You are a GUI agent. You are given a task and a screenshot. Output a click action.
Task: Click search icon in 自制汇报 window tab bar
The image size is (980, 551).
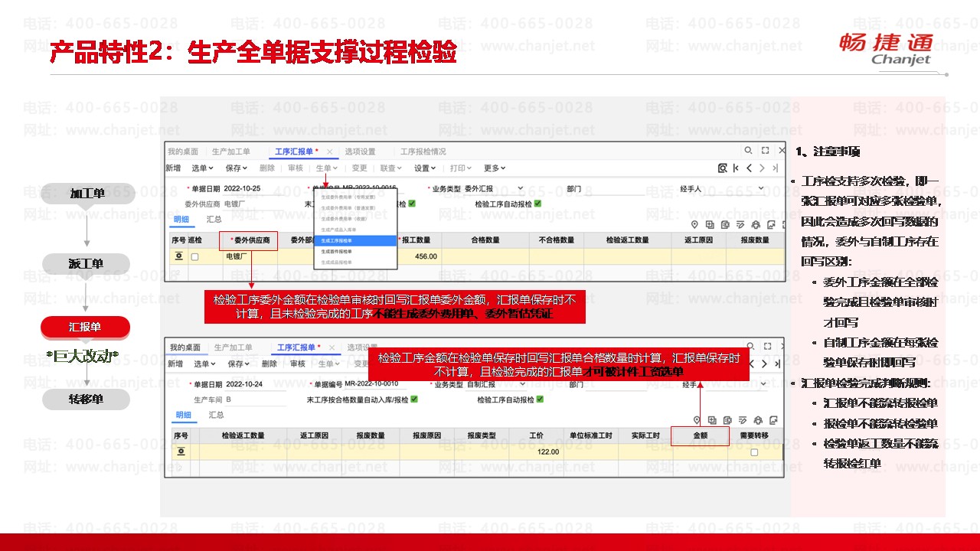(x=750, y=346)
